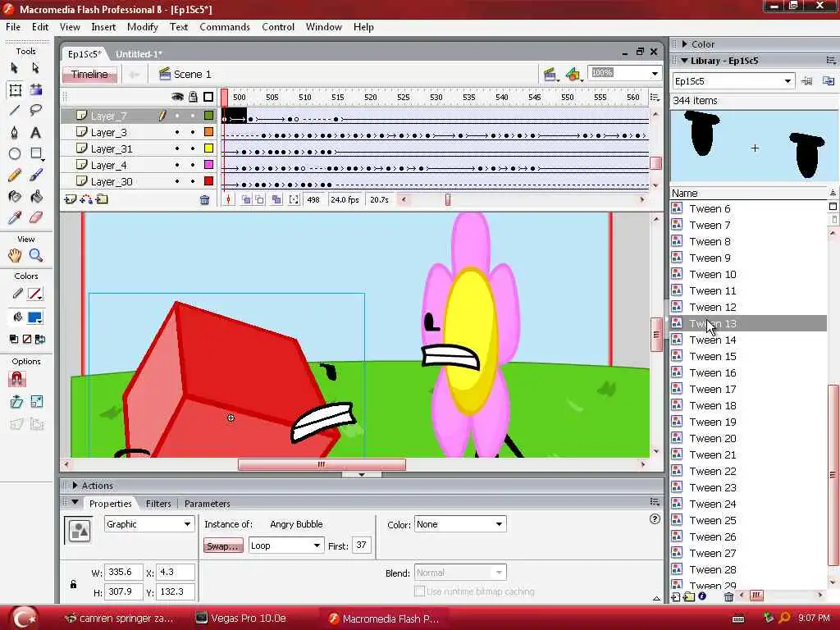Click the Timeline toggle button

(x=89, y=75)
